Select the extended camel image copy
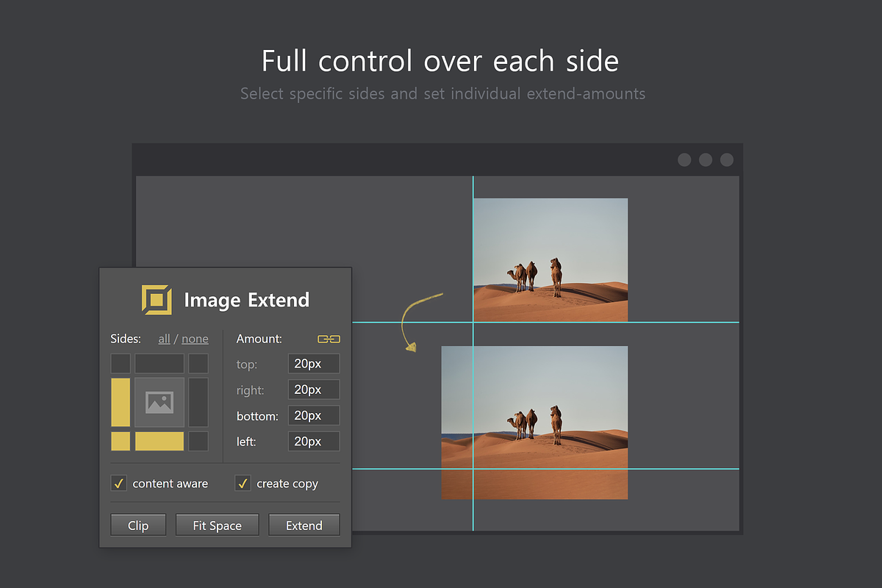The image size is (882, 588). click(534, 423)
